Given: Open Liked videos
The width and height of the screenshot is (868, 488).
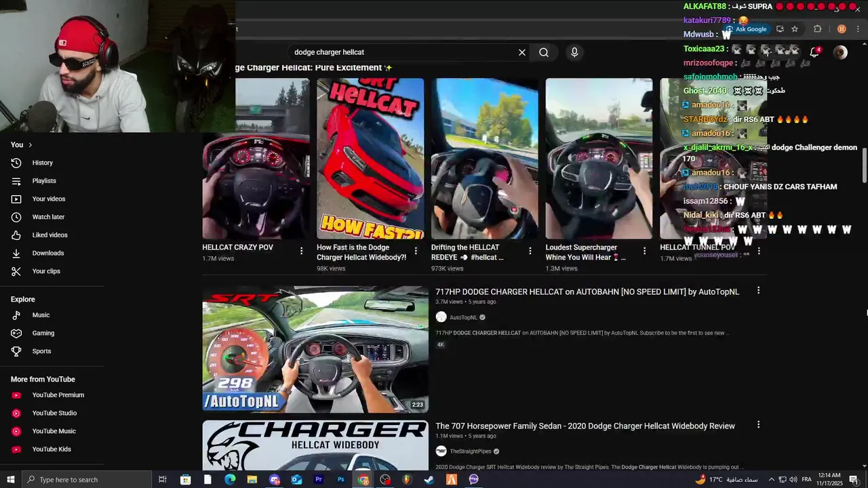Looking at the screenshot, I should [x=50, y=235].
